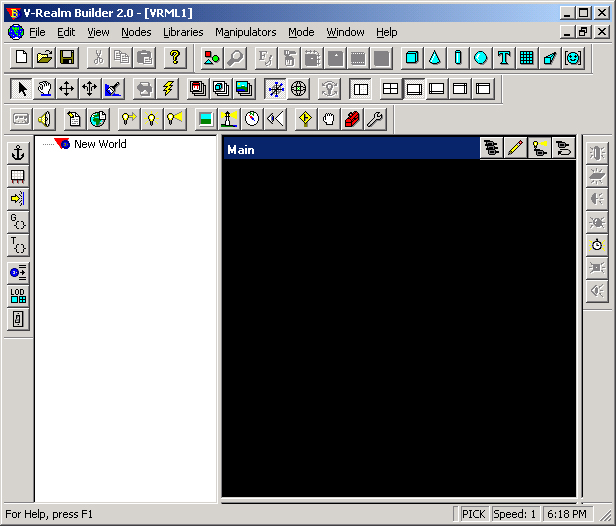
Task: Select the pressed single-pane layout button
Action: [414, 88]
